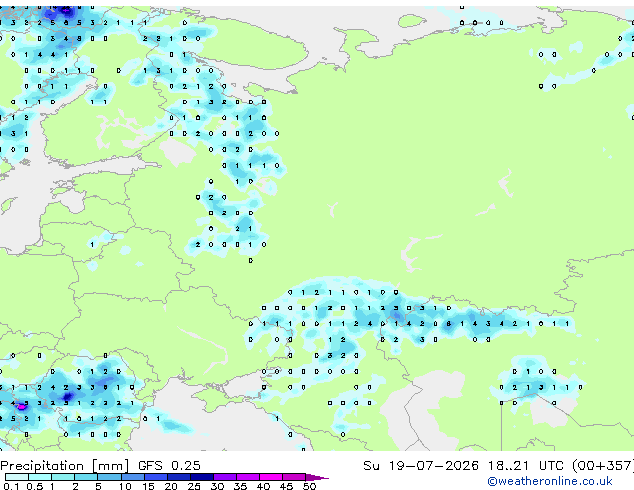The height and width of the screenshot is (490, 634).
Task: Click the legend value '20'
Action: [x=171, y=486]
